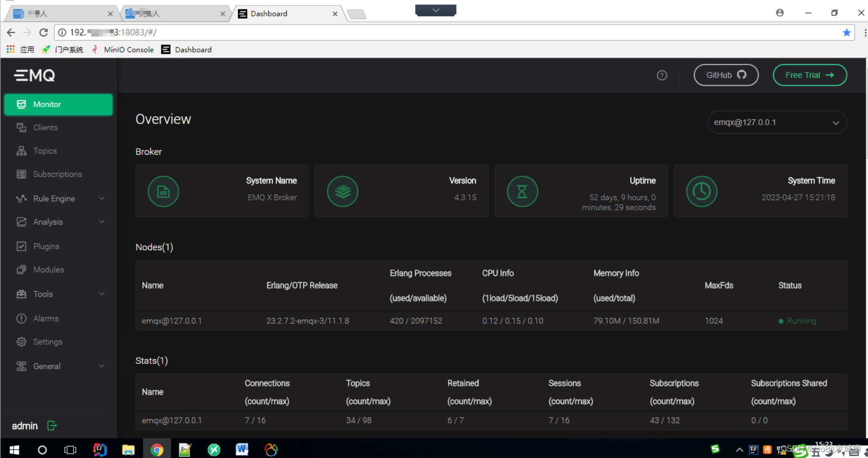Click the Tools briefcase icon
The image size is (868, 458).
(21, 294)
